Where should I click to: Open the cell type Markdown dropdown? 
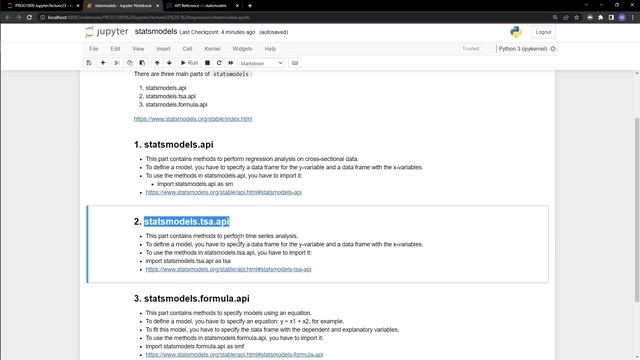pos(262,63)
